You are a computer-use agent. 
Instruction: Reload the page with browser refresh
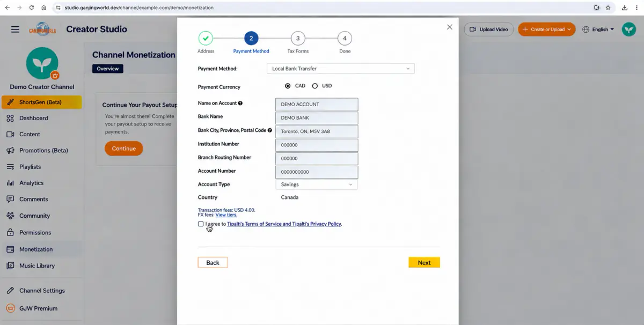(31, 8)
